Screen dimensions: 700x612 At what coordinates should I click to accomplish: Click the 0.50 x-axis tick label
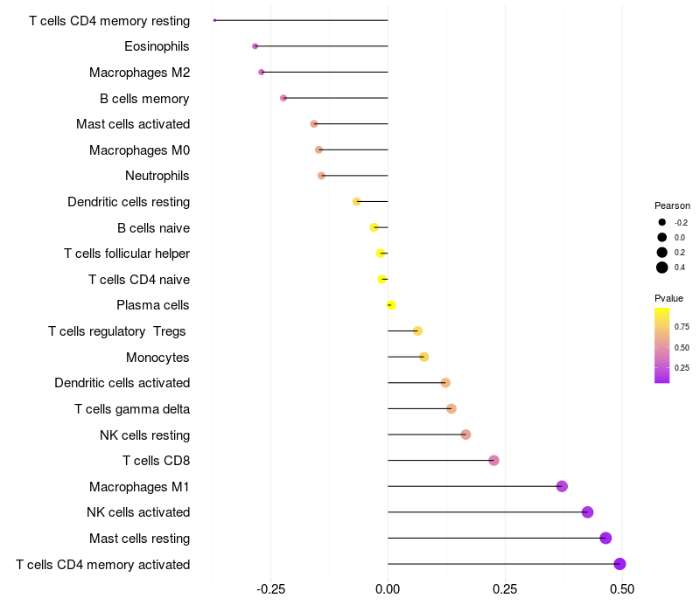click(x=622, y=588)
